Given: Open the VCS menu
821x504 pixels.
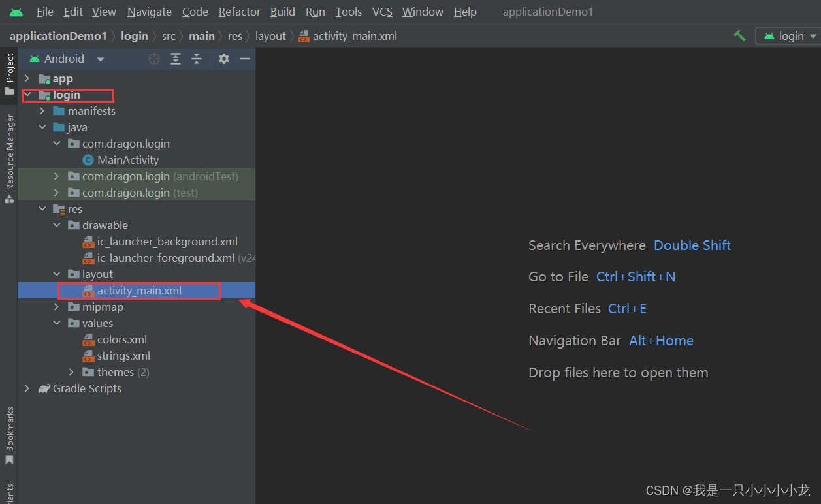Looking at the screenshot, I should click(383, 12).
